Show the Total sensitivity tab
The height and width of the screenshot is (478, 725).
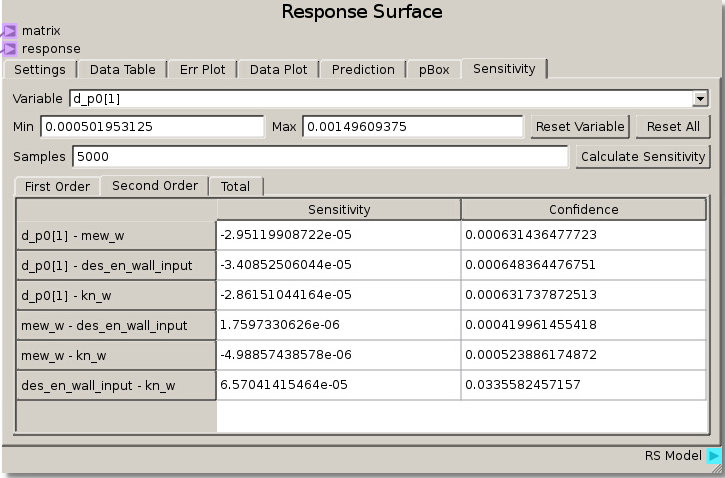click(236, 186)
